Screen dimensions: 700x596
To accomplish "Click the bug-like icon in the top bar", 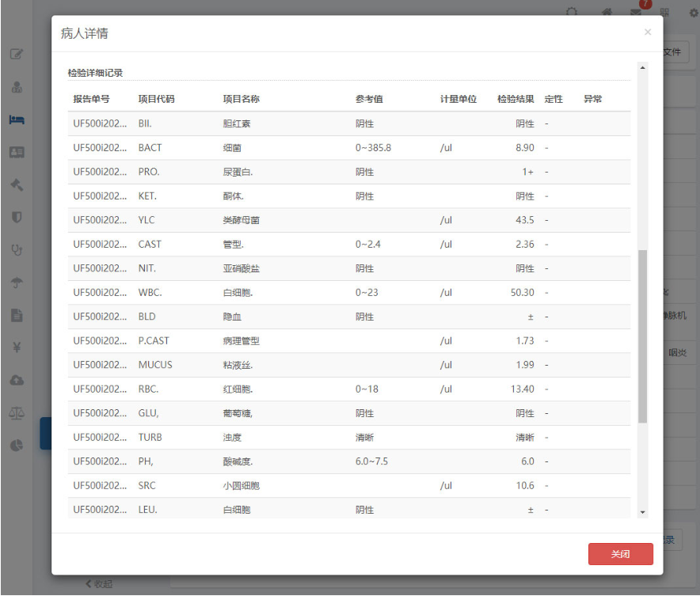I will tap(572, 12).
